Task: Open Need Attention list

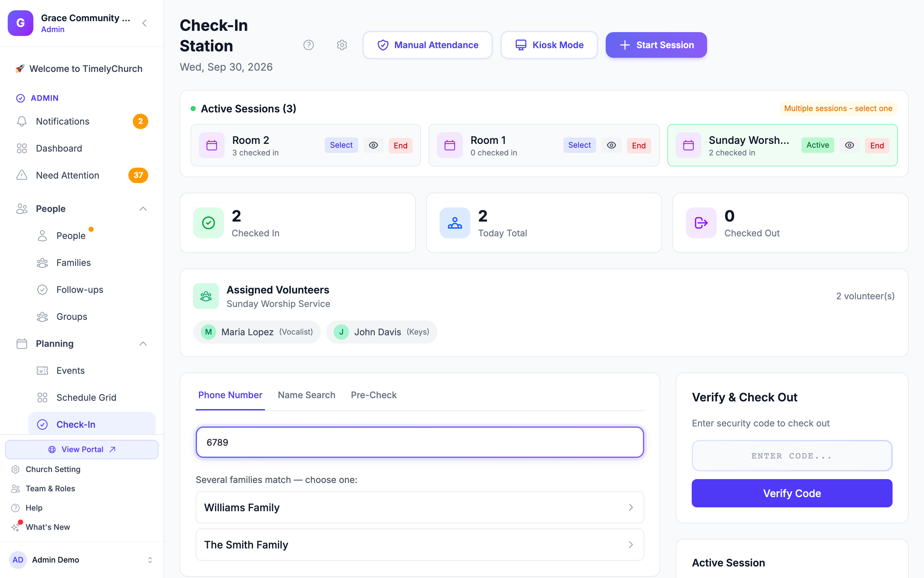Action: click(x=82, y=175)
